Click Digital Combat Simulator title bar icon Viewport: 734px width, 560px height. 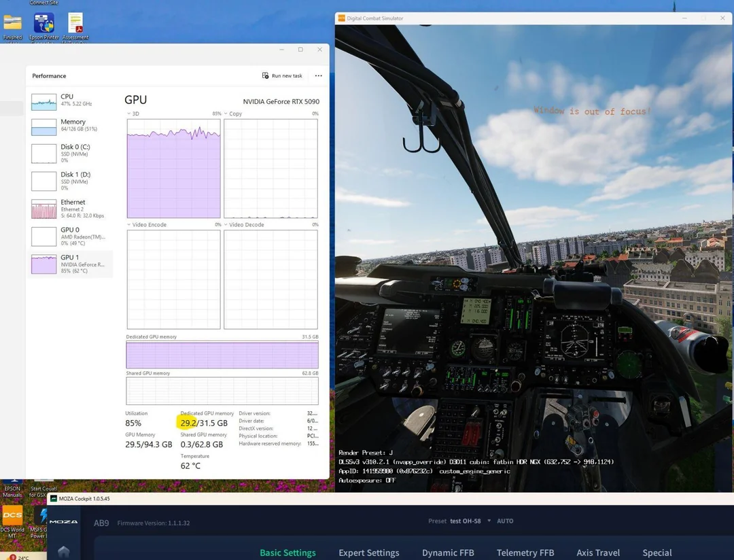[x=341, y=18]
